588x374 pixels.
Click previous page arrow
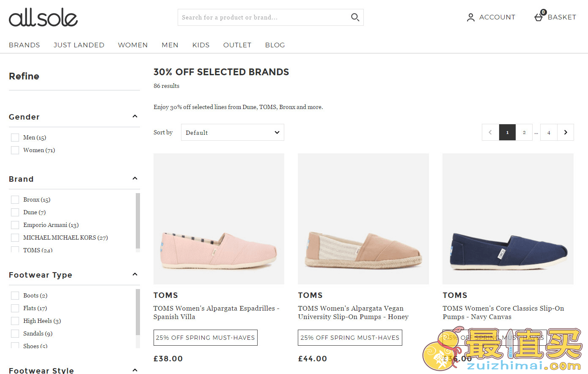pos(490,132)
